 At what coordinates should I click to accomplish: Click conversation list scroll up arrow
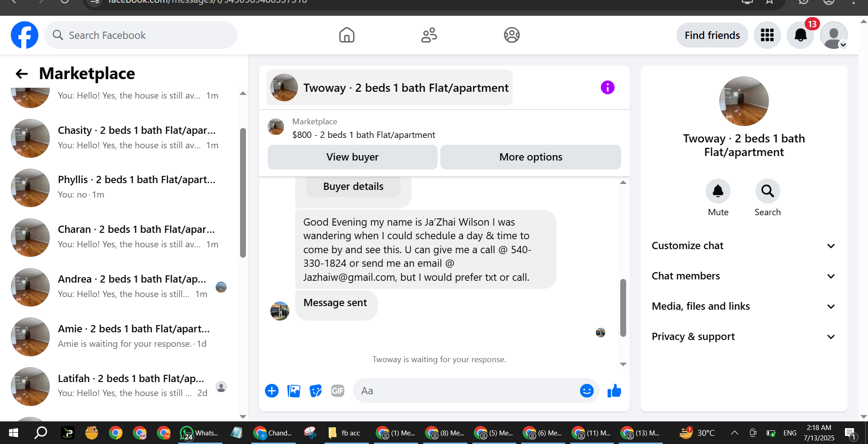(x=243, y=94)
